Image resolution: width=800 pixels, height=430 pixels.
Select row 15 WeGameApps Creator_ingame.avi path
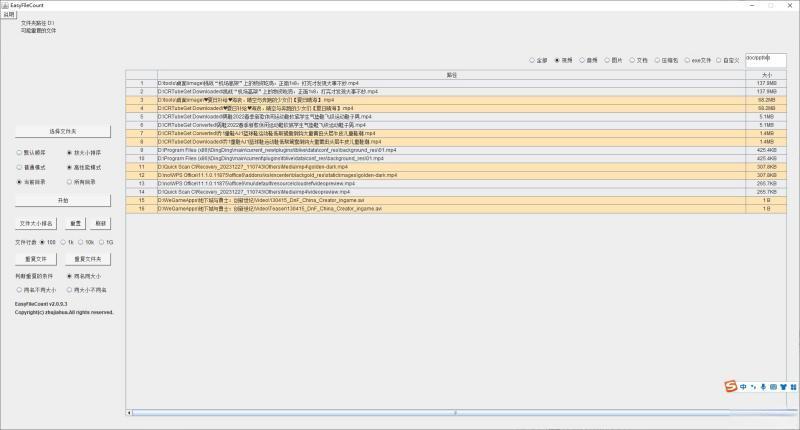click(452, 200)
